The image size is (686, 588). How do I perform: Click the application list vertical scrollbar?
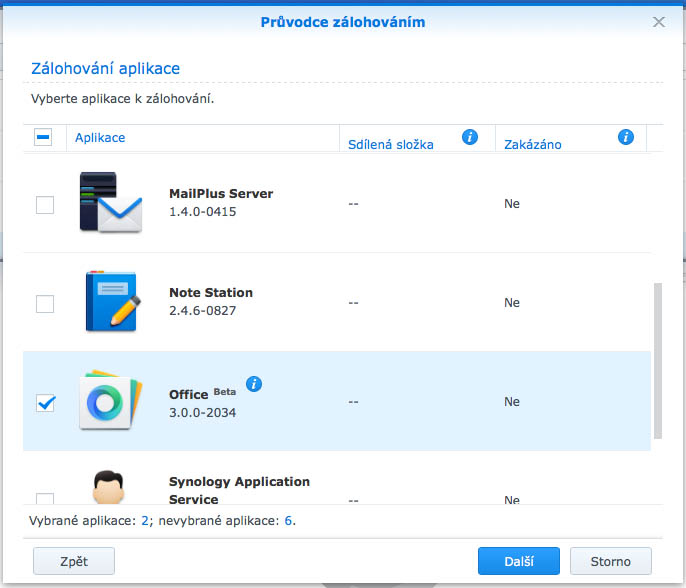tap(658, 361)
